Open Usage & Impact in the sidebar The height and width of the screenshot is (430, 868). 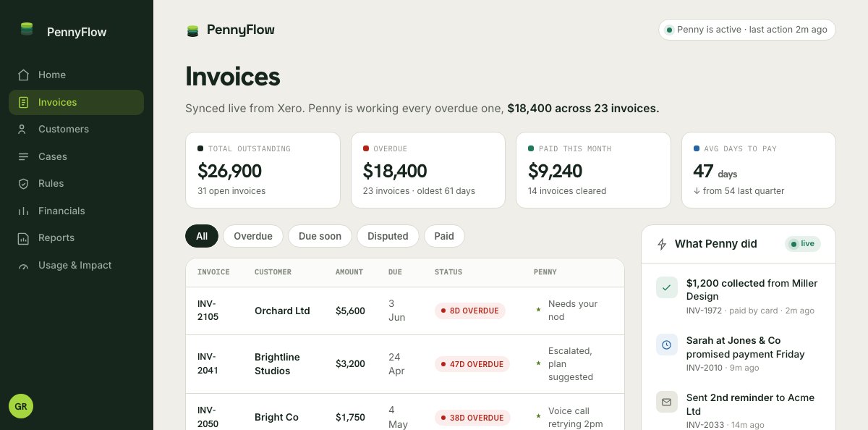pyautogui.click(x=77, y=265)
